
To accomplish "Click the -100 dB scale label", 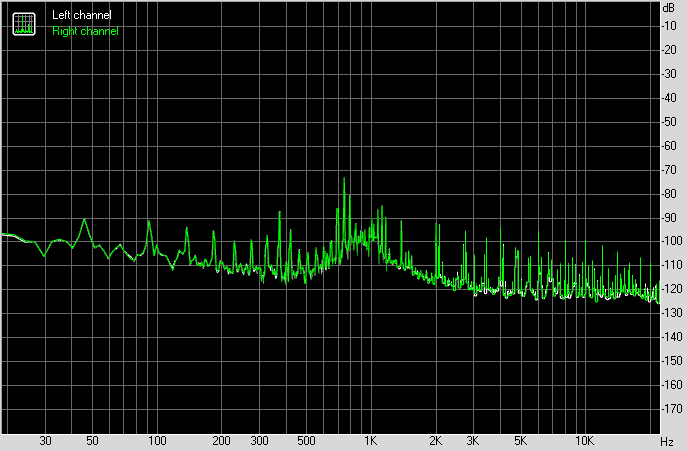I will point(672,241).
